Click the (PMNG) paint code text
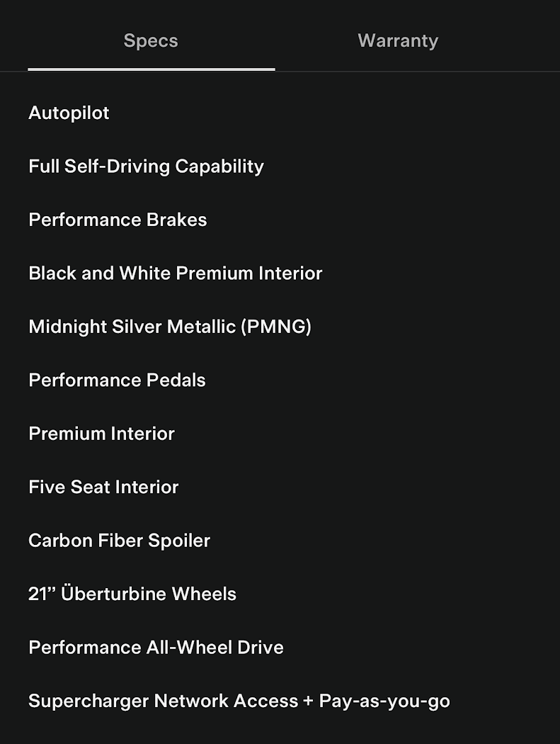This screenshot has height=744, width=560. click(275, 327)
